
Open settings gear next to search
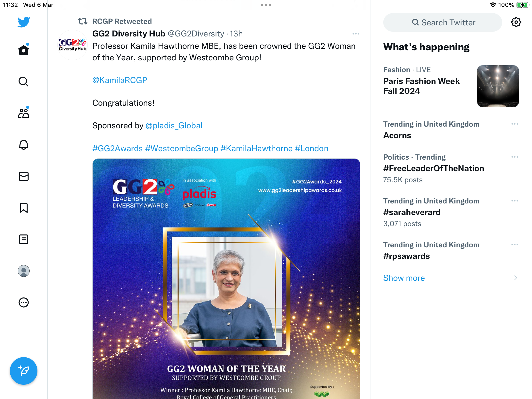click(x=516, y=22)
